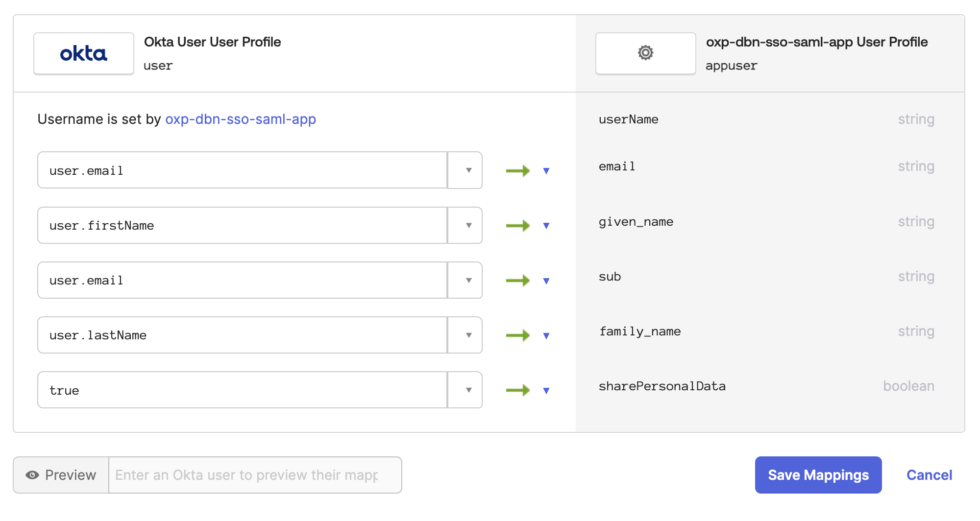Open the mapping-type dropdown for the given_name row
Image resolution: width=980 pixels, height=521 pixels.
pos(546,226)
